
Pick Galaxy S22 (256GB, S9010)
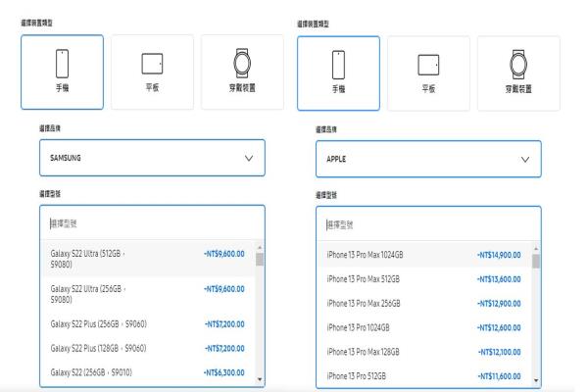point(148,372)
